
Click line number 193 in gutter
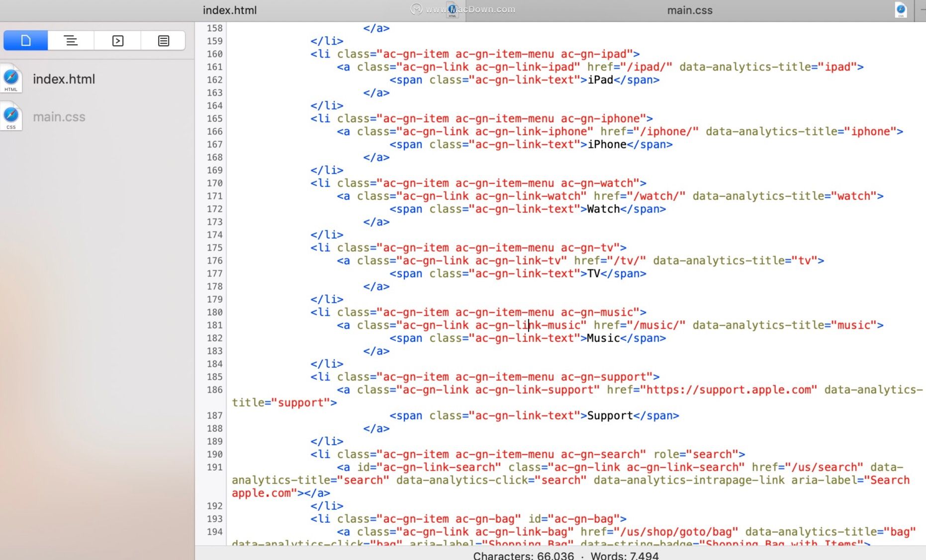click(x=214, y=519)
